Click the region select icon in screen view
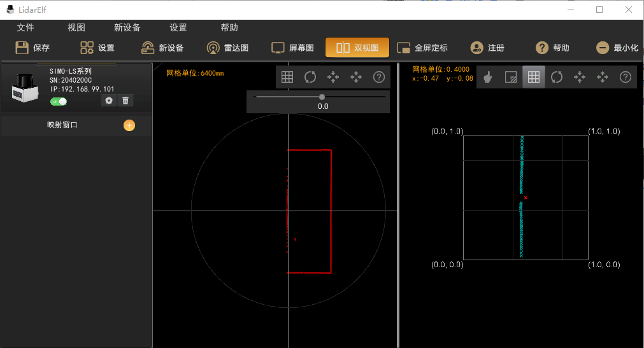 coord(511,77)
